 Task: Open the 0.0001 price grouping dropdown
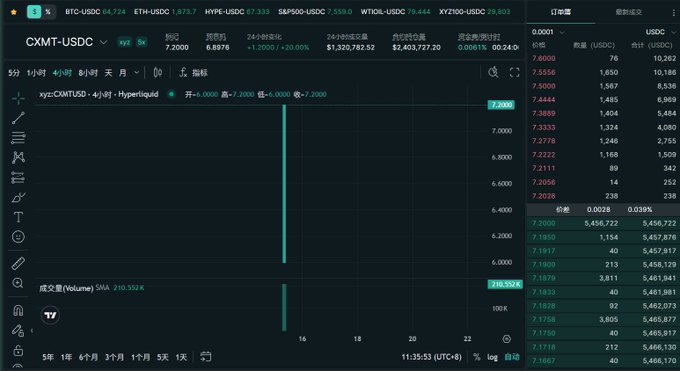(548, 32)
